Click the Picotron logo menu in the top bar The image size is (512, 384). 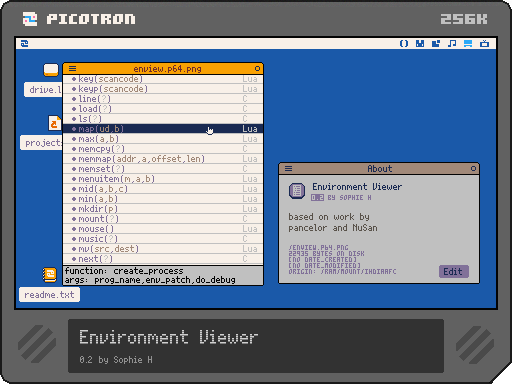click(24, 44)
